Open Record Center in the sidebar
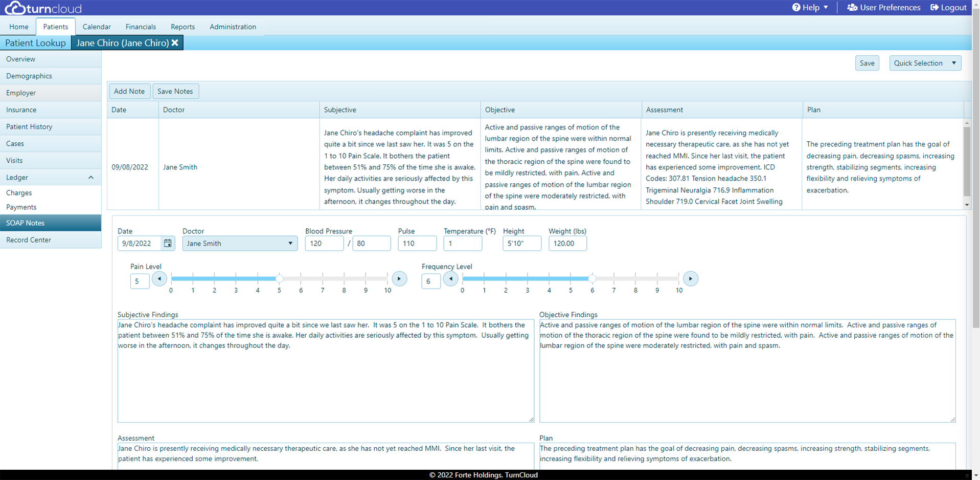Screen dimensions: 980x480 [29, 240]
